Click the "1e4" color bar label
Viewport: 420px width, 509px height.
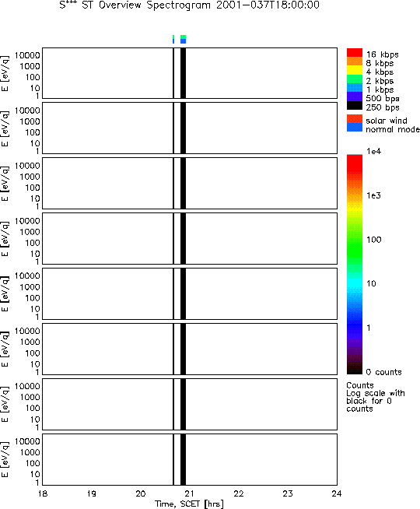click(373, 151)
